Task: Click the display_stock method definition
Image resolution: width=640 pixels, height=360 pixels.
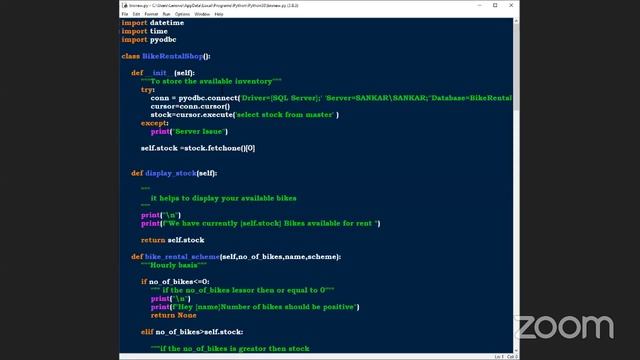Action: click(174, 173)
